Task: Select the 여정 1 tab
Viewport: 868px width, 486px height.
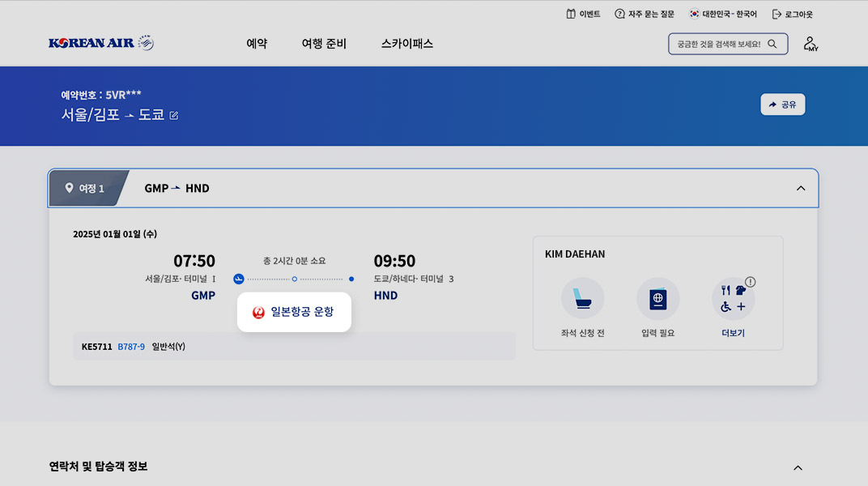Action: coord(88,188)
